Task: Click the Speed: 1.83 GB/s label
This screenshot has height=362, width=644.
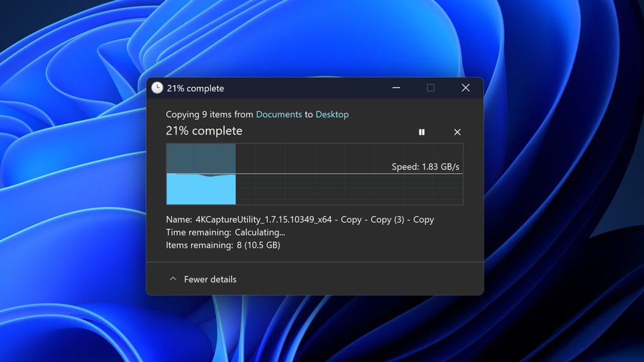Action: [426, 167]
